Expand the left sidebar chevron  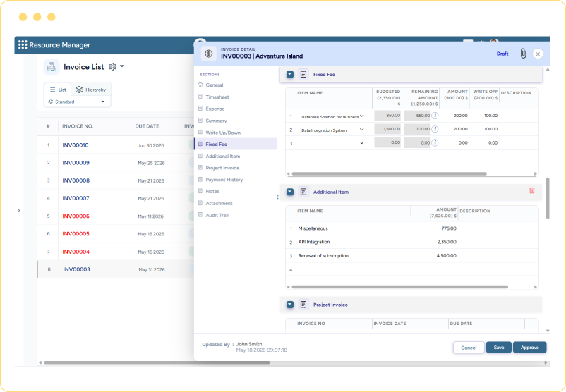[19, 210]
